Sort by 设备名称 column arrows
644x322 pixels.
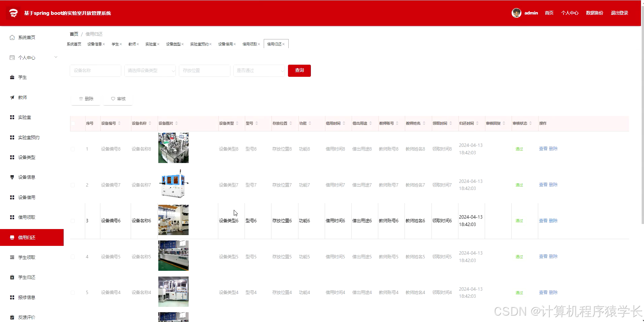[150, 123]
